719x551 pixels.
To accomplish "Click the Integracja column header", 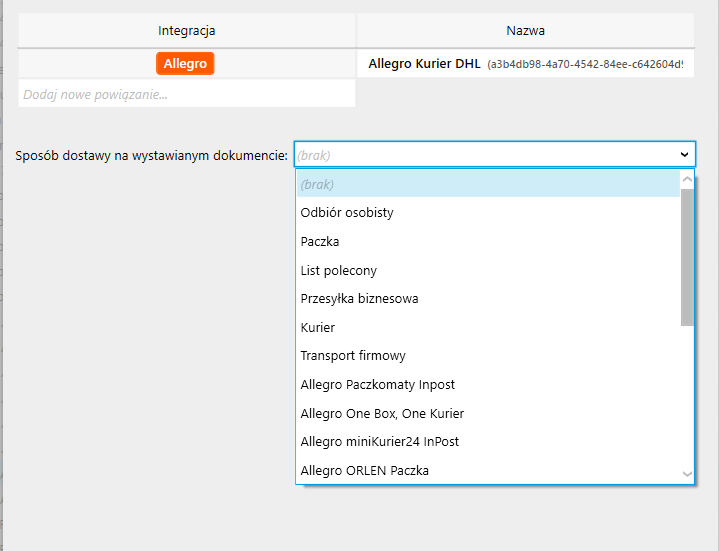I will pos(187,30).
